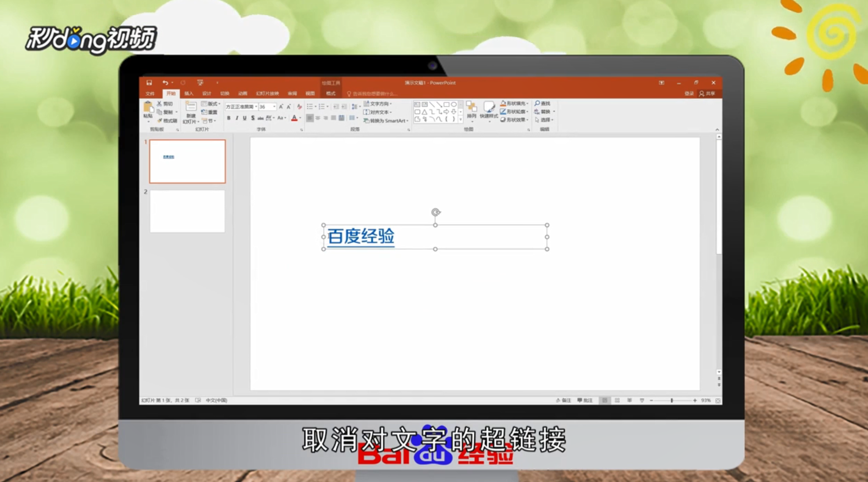Open Replace (替换) button
868x482 pixels.
545,112
